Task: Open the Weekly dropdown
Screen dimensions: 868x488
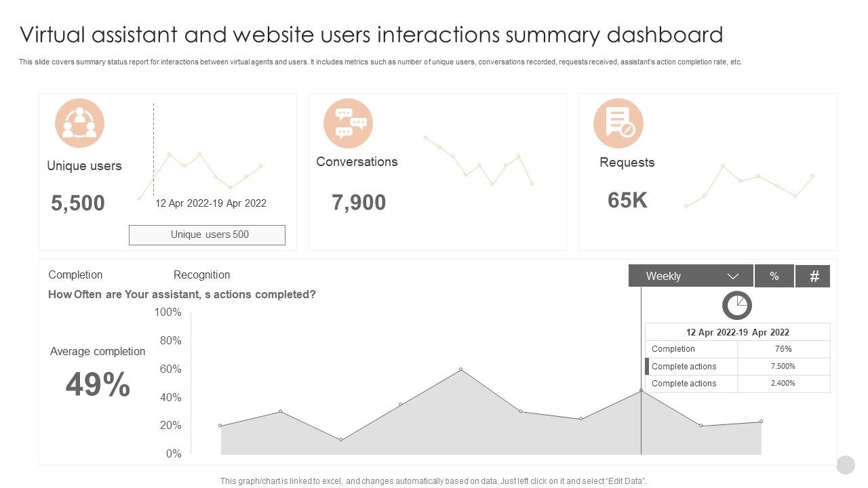Action: tap(691, 276)
